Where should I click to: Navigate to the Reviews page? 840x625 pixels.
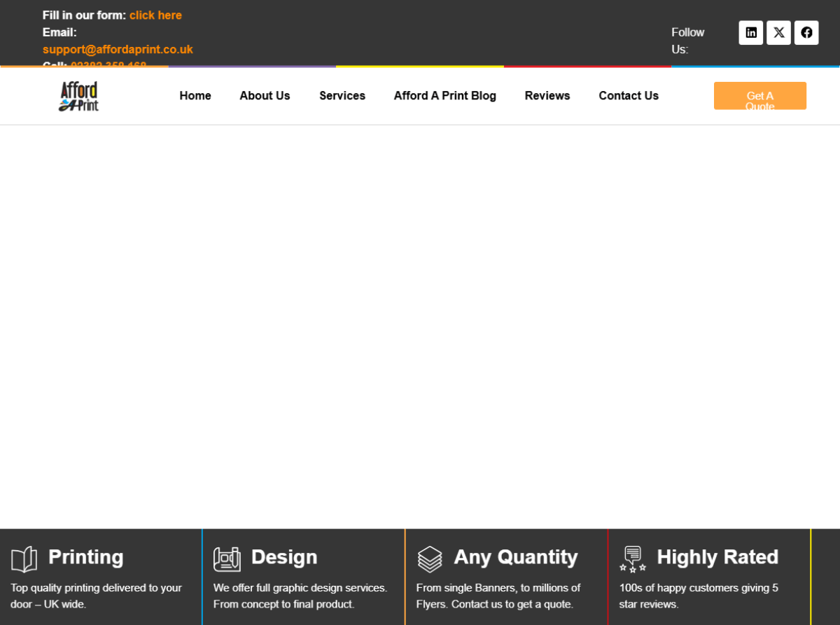pyautogui.click(x=547, y=96)
